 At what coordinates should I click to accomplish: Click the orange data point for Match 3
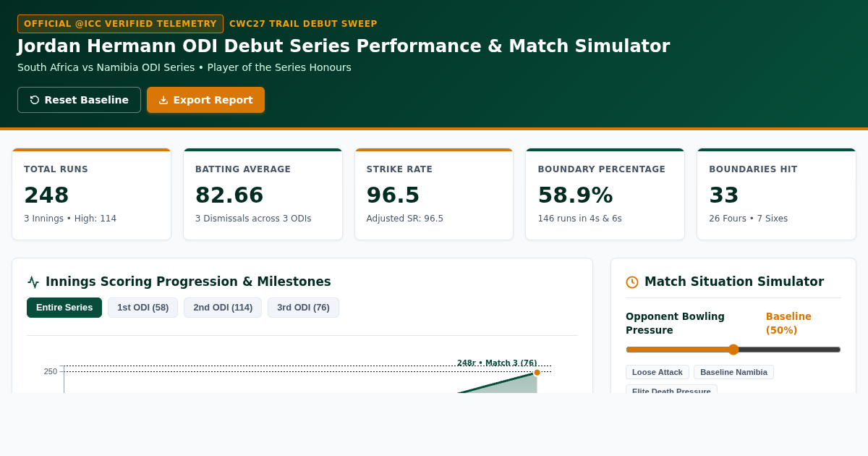pos(537,373)
